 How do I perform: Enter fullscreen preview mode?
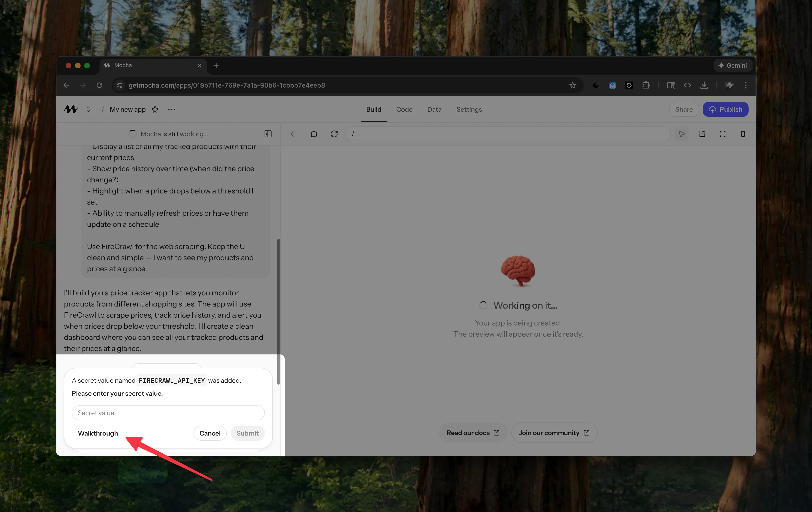[722, 134]
